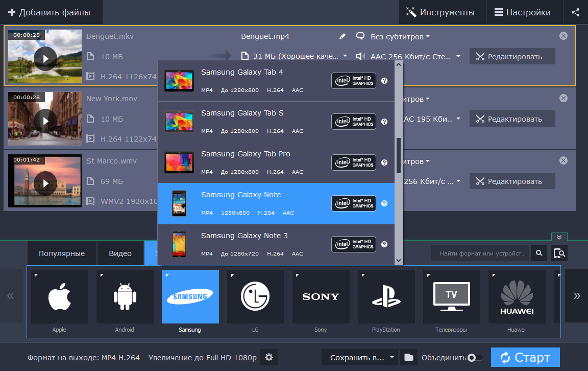Viewport: 588px width, 371px height.
Task: Open subtitles dropdown for St Marco.wmv
Action: (x=417, y=161)
